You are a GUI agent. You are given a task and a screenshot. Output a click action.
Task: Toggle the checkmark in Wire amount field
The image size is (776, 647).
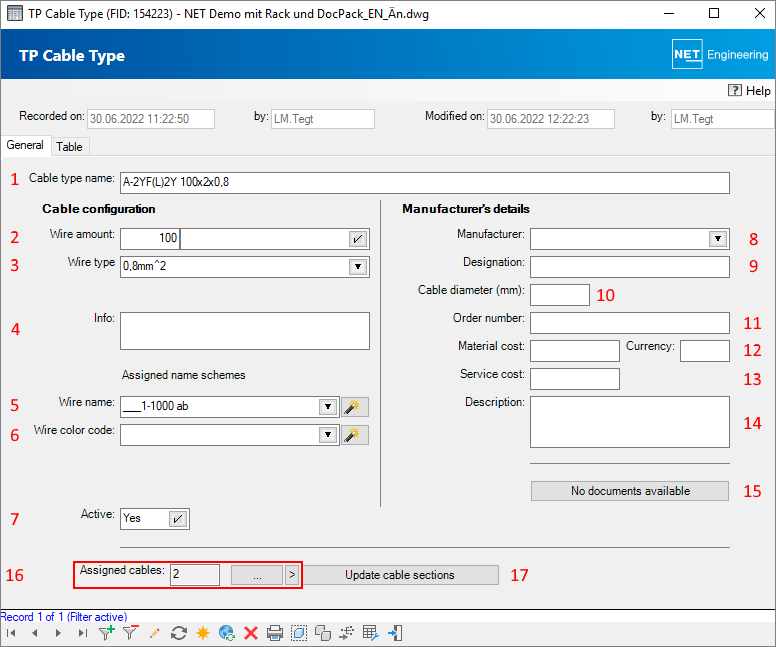(x=357, y=239)
